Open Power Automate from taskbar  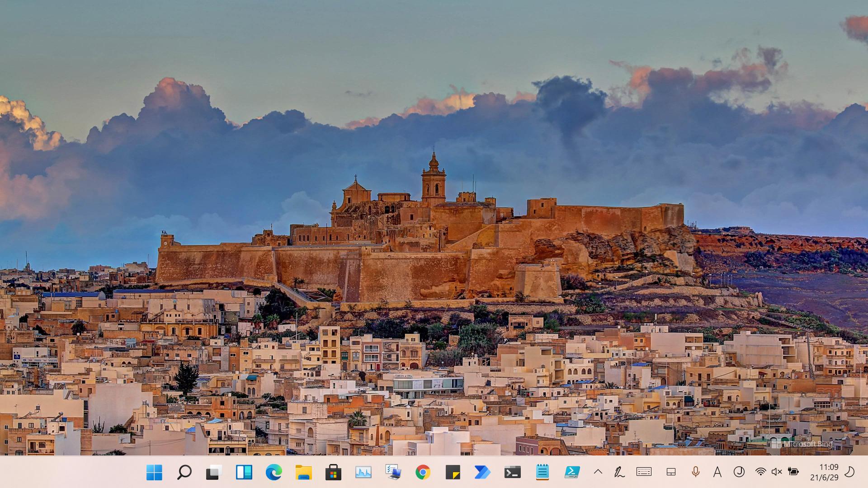click(x=482, y=472)
